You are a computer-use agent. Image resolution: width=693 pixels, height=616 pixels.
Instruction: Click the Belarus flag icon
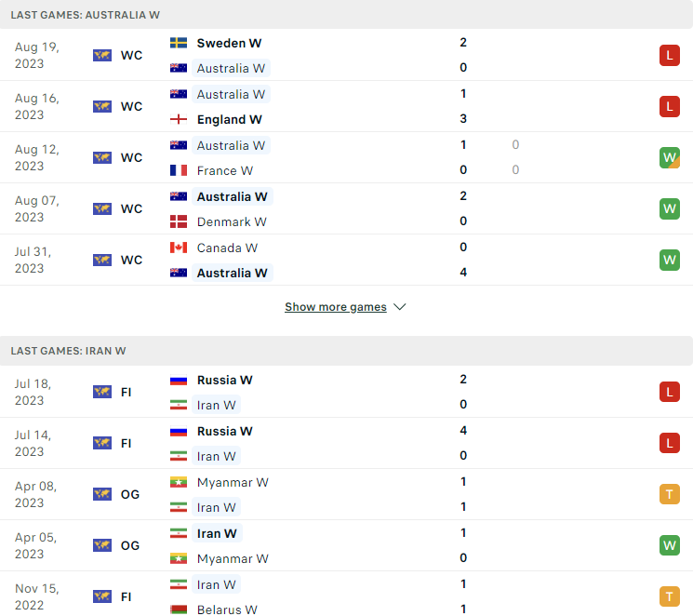179,609
